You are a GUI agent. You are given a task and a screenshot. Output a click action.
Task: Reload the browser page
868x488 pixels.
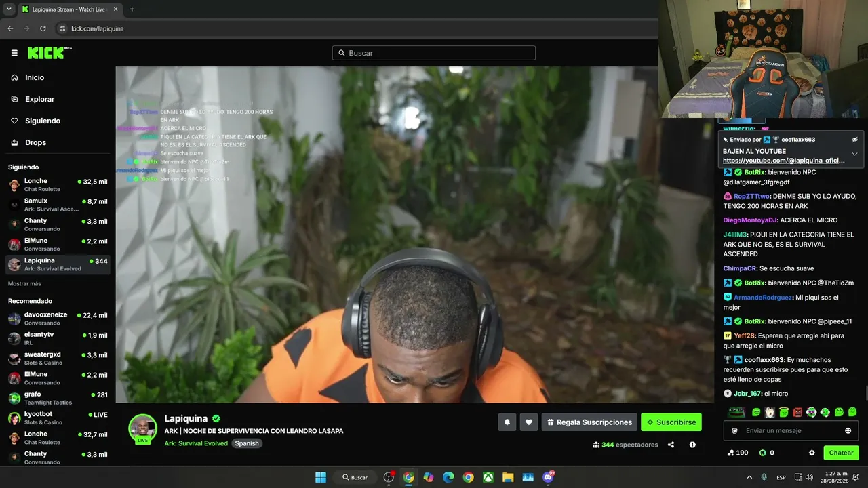coord(43,28)
